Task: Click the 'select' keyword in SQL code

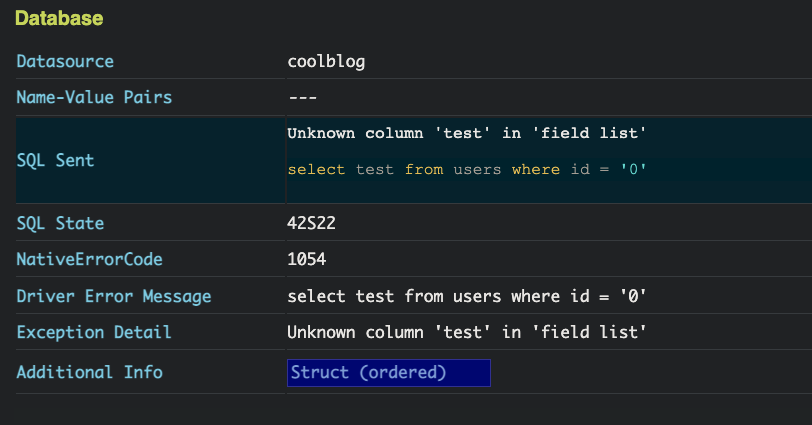Action: pos(316,169)
